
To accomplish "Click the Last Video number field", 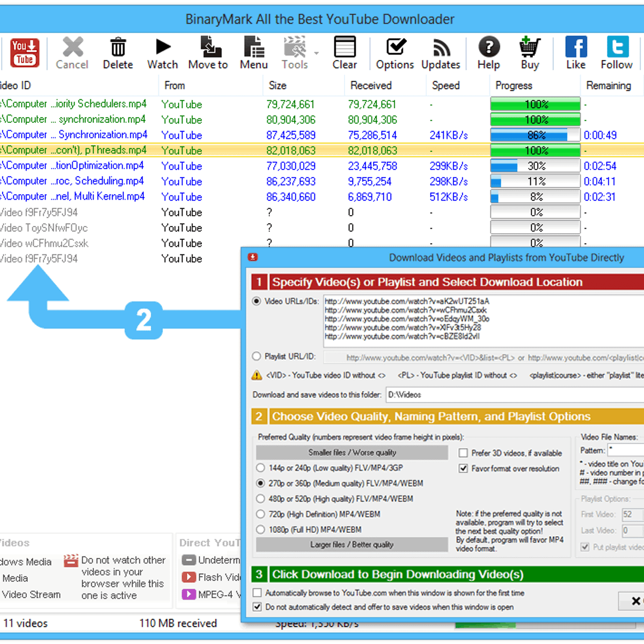I will [633, 531].
